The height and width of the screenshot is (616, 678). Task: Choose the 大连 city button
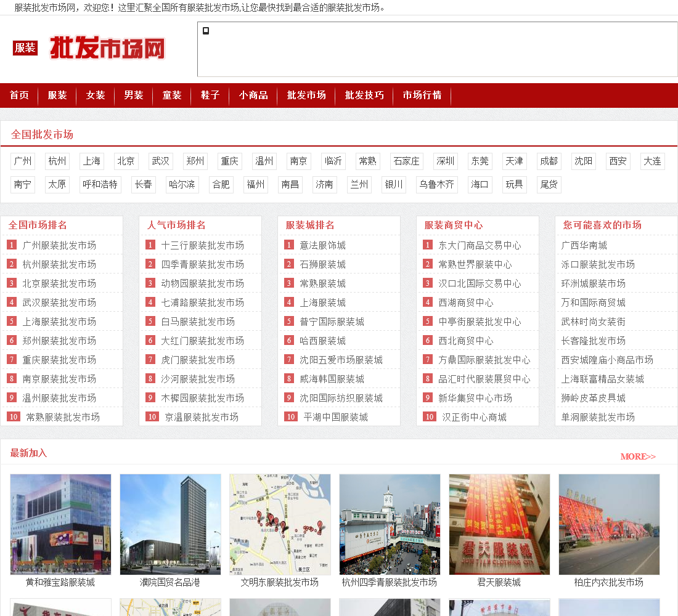pos(652,161)
